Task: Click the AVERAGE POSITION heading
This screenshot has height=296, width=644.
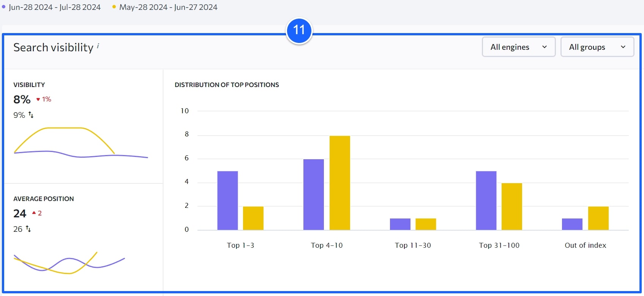Action: (x=44, y=199)
